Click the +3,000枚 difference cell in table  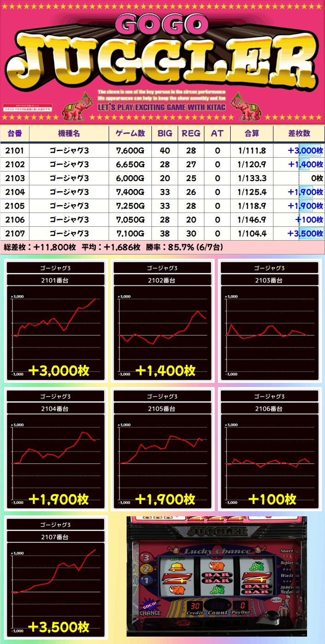[299, 151]
